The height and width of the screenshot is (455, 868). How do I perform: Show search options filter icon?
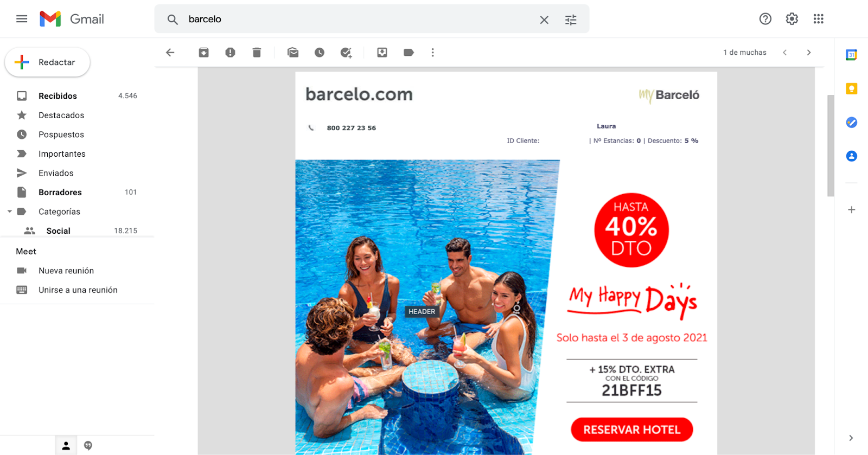[x=571, y=20]
